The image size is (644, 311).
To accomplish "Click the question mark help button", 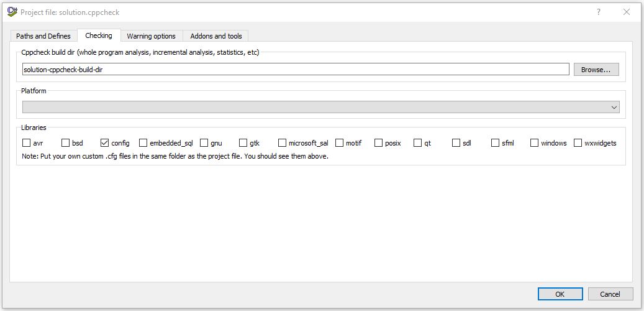I will coord(599,12).
